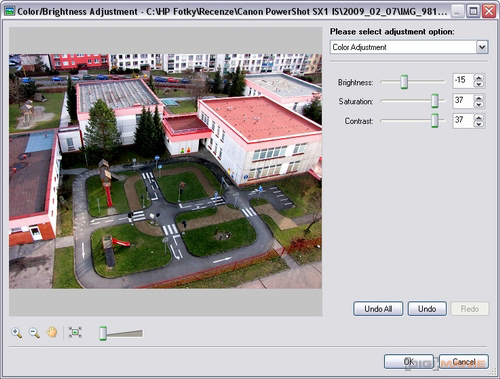This screenshot has height=379, width=500.
Task: Decrease Brightness with the down spinner arrow
Action: point(479,84)
